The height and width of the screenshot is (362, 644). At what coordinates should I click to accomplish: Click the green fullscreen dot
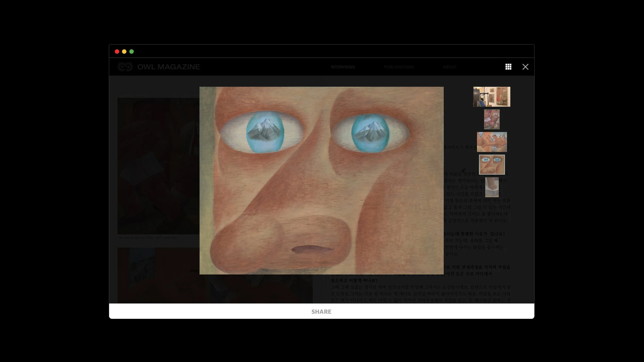pos(131,51)
